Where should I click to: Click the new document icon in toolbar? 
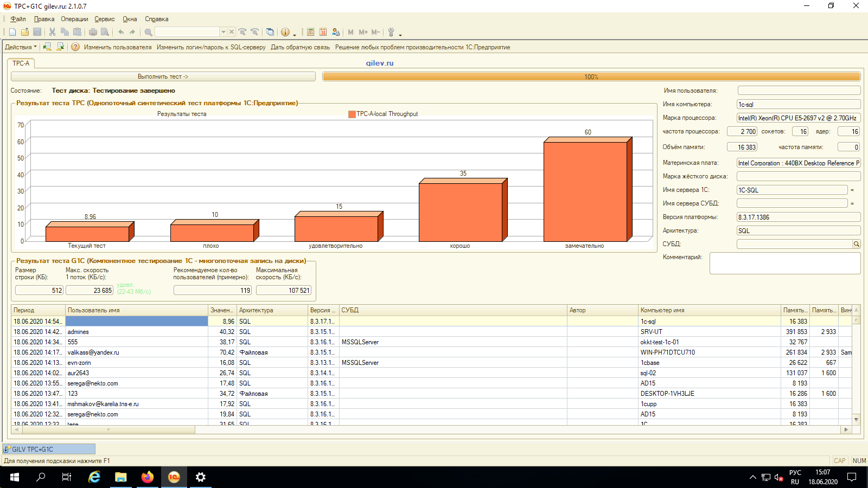tap(12, 32)
